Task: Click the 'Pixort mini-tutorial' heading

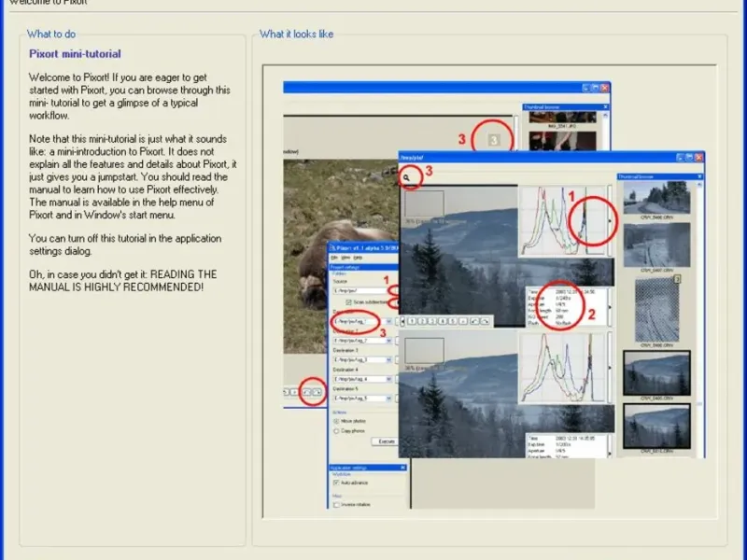Action: tap(76, 54)
